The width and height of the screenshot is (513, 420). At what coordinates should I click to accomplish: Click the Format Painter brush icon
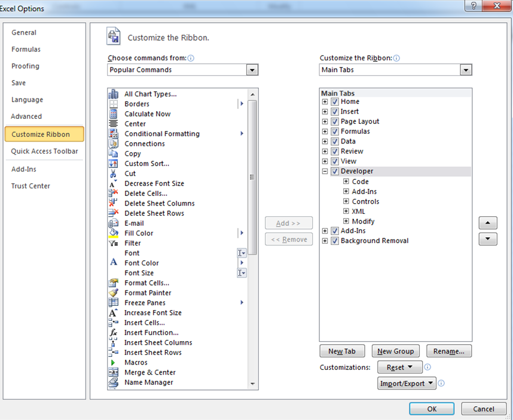(113, 293)
